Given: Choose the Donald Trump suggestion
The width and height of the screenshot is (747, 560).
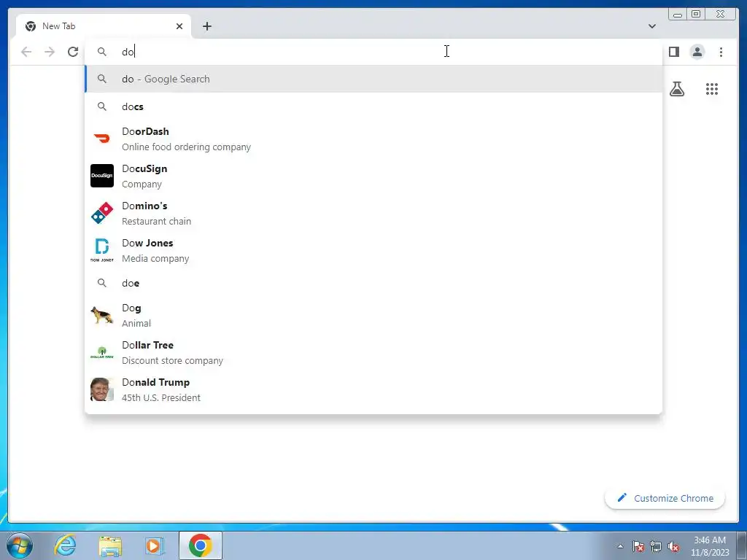Looking at the screenshot, I should (373, 389).
